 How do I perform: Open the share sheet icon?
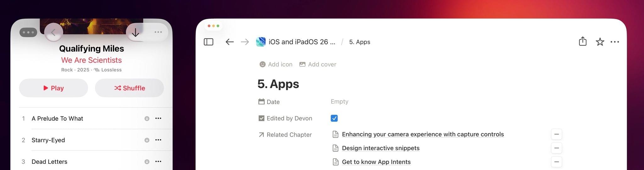click(582, 41)
